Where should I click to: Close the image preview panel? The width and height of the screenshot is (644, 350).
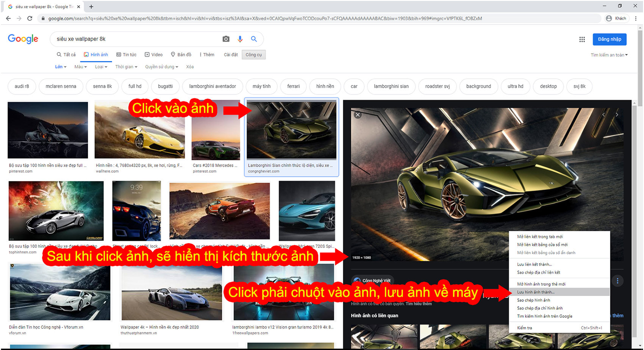pyautogui.click(x=357, y=115)
